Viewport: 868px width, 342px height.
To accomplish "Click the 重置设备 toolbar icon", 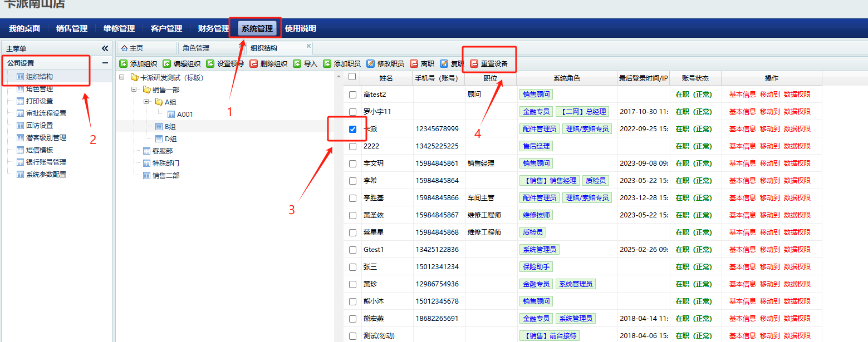I will 474,64.
